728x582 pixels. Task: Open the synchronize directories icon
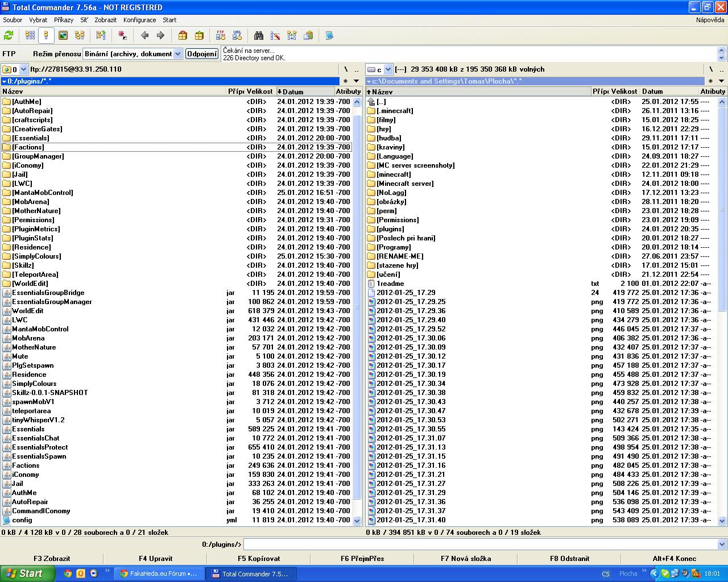(x=292, y=35)
